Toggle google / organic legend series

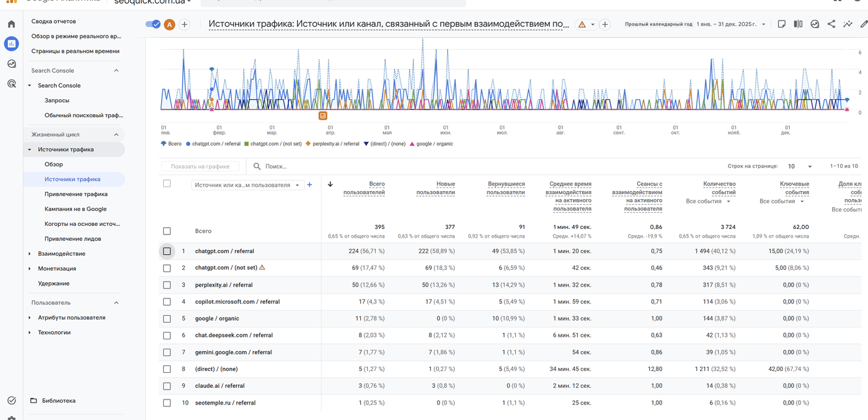(x=430, y=144)
